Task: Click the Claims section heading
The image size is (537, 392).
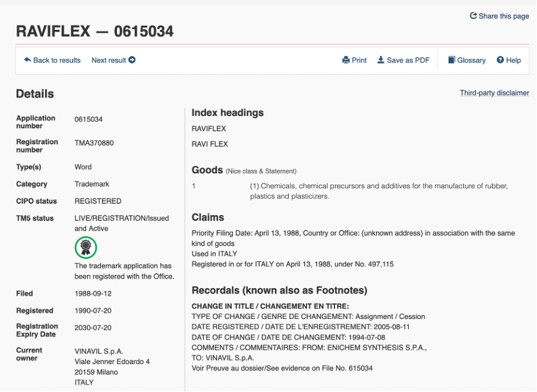Action: 208,217
